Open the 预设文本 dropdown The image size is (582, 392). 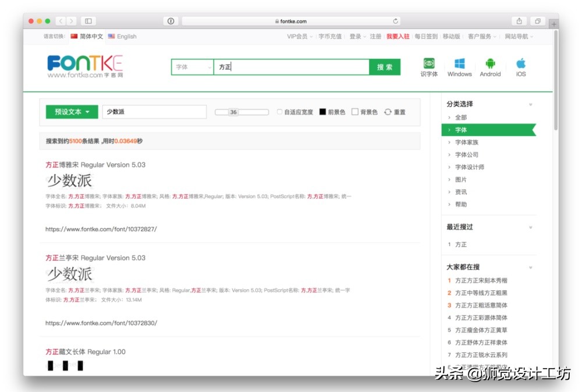[x=71, y=112]
